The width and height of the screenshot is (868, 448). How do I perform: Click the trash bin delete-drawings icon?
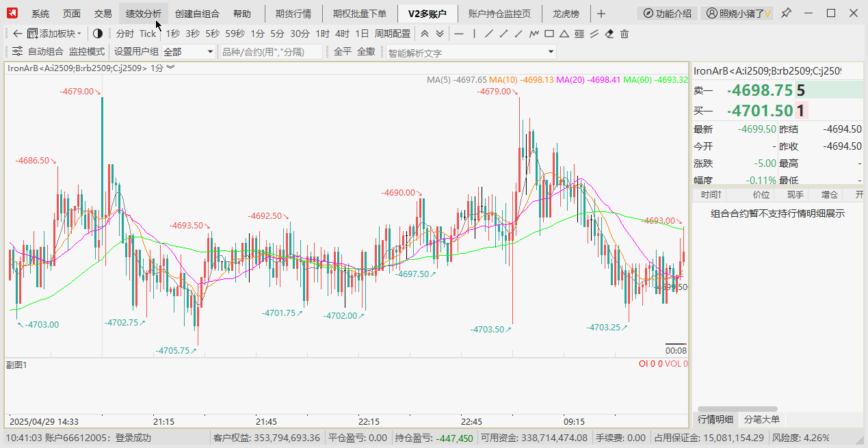point(624,34)
